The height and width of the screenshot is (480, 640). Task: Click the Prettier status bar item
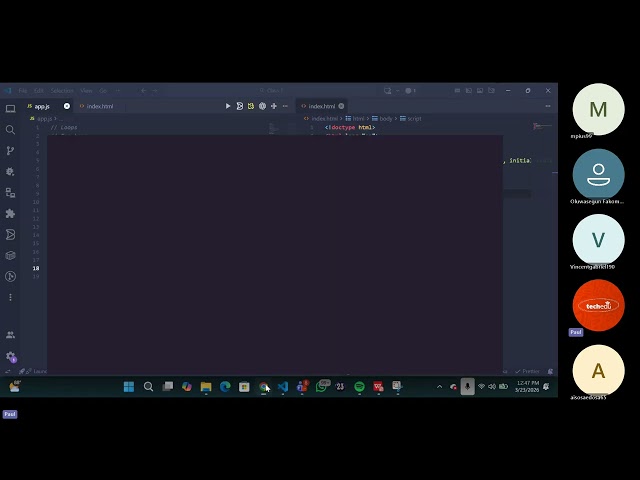527,371
